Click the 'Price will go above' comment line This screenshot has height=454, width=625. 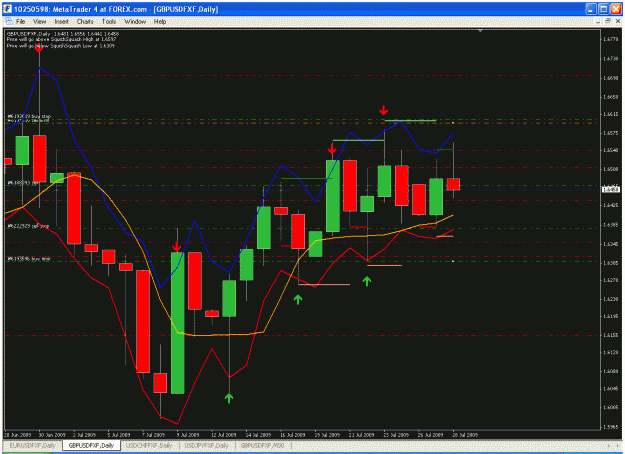pyautogui.click(x=61, y=39)
